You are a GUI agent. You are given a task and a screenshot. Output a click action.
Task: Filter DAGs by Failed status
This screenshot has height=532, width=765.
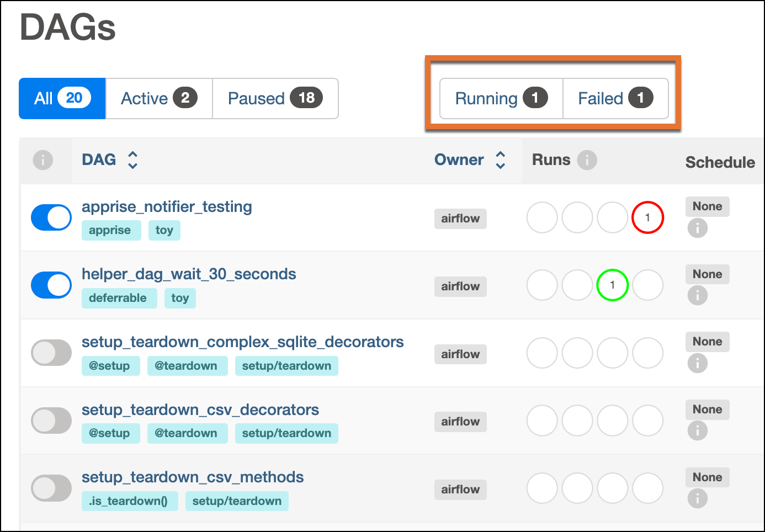tap(615, 99)
